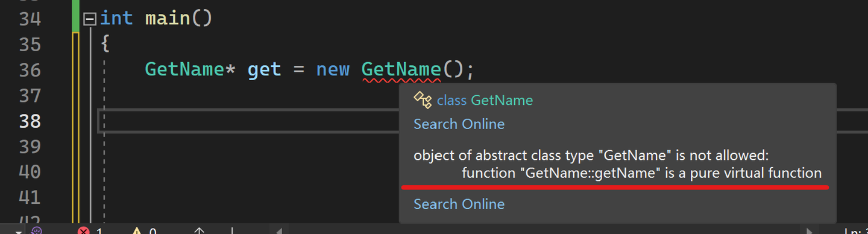Click the 'main' function name

168,18
